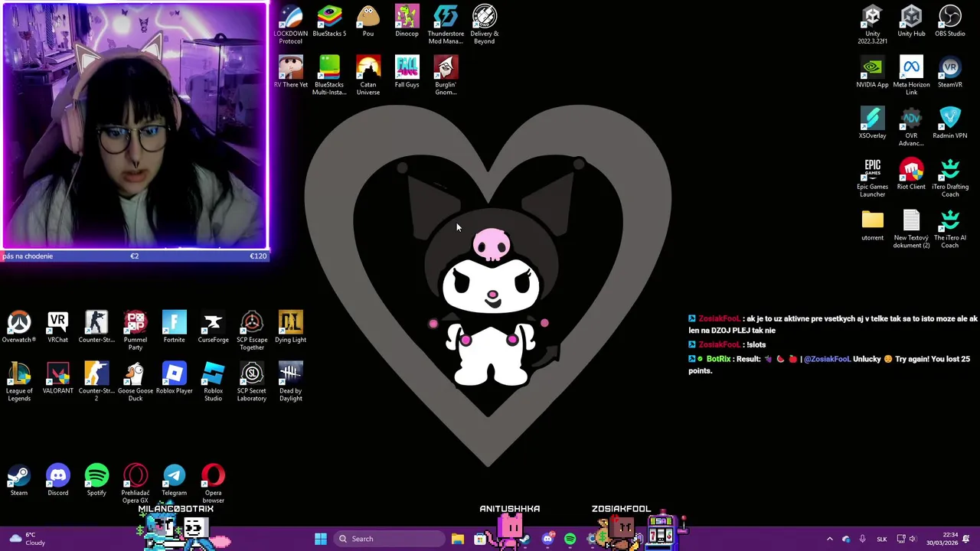The width and height of the screenshot is (980, 551).
Task: Launch XSOverlay icon
Action: [872, 123]
